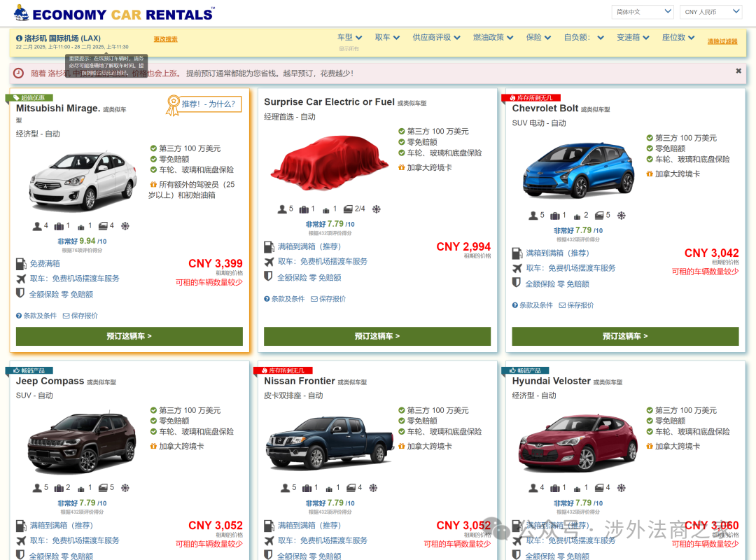The height and width of the screenshot is (560, 756).
Task: Open the CNY 人民币 currency dropdown
Action: click(x=710, y=12)
